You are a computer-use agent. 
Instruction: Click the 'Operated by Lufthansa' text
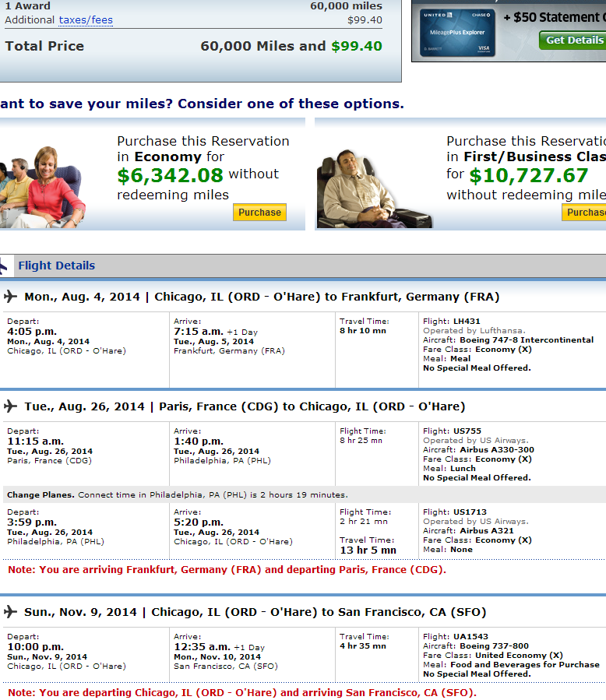pos(474,330)
